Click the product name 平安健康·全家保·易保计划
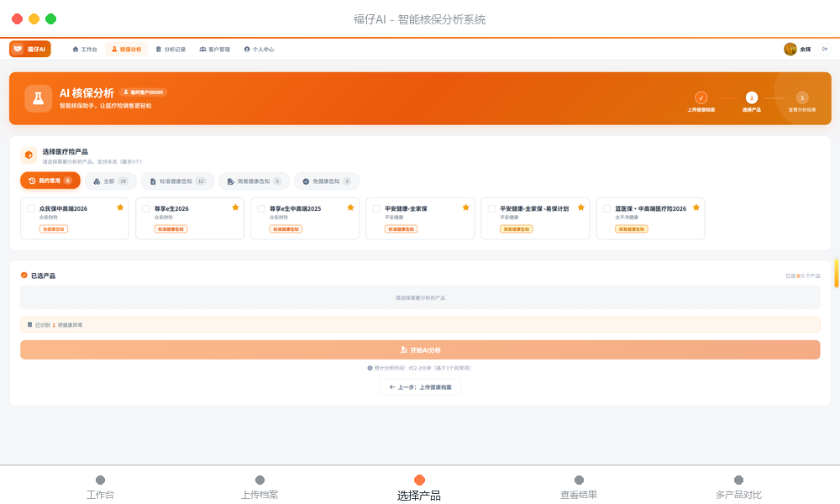840x504 pixels. click(x=534, y=208)
